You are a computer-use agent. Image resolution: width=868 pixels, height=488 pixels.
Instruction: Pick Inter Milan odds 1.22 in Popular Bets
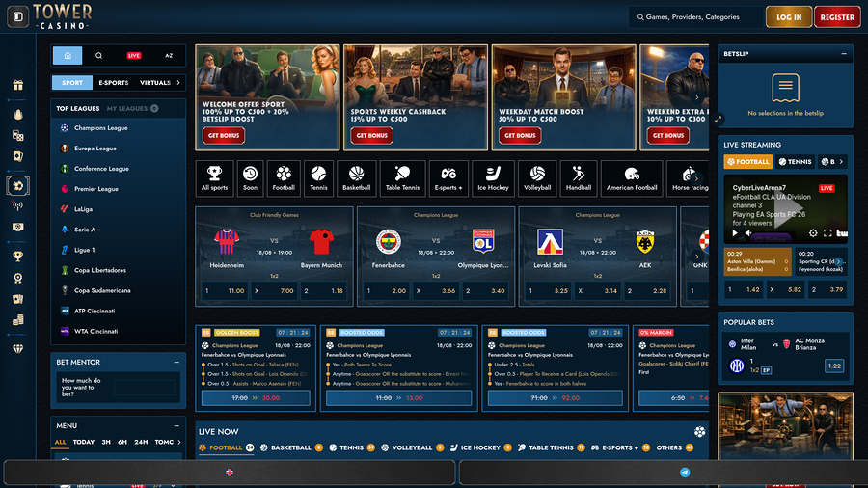pyautogui.click(x=833, y=366)
